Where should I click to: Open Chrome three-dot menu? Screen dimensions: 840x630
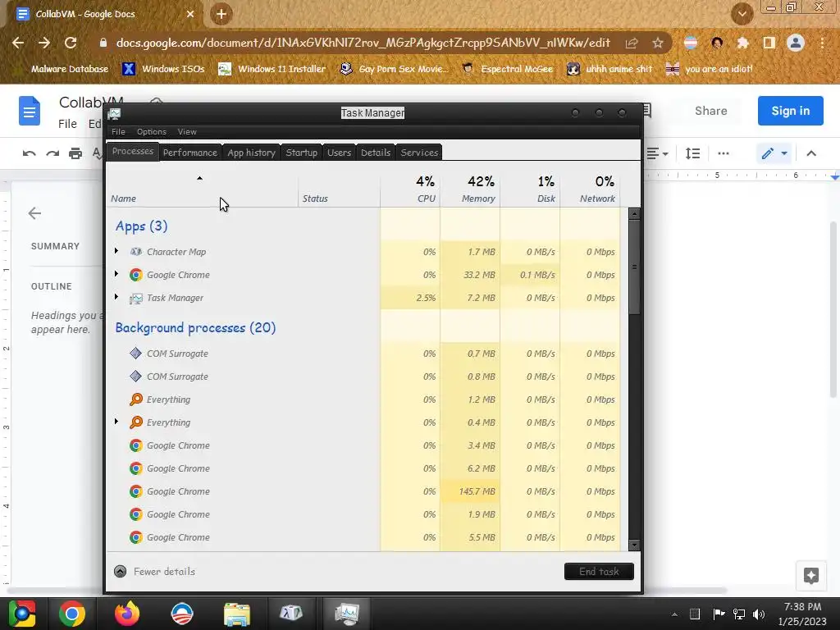coord(822,43)
